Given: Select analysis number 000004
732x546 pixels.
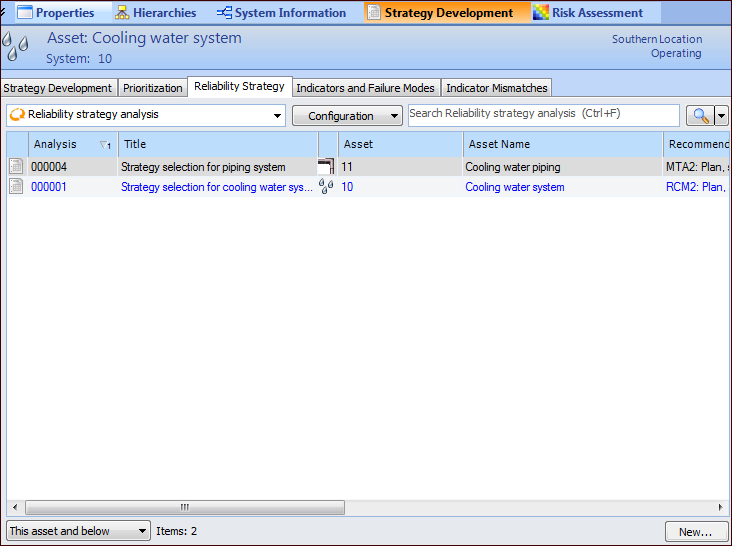Looking at the screenshot, I should pyautogui.click(x=49, y=167).
